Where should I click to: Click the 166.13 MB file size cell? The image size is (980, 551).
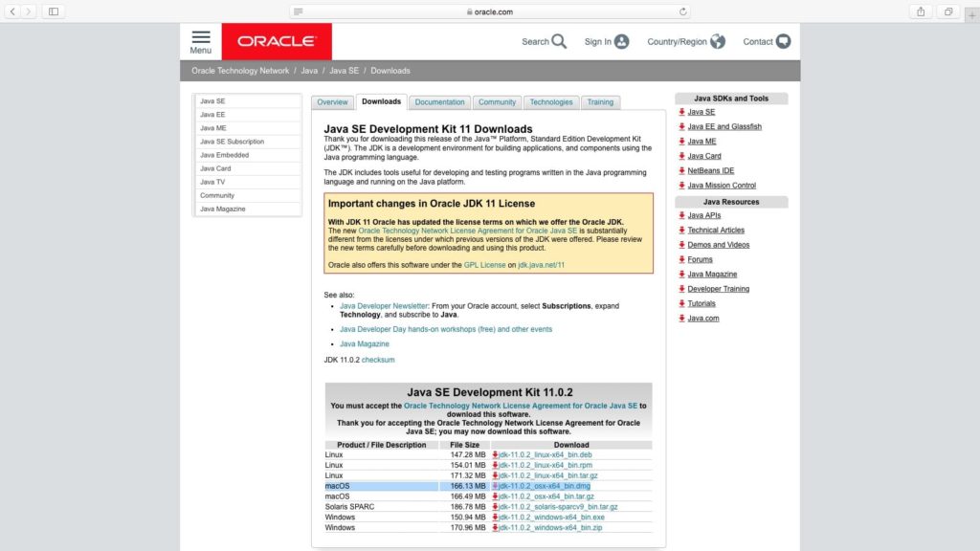[464, 486]
